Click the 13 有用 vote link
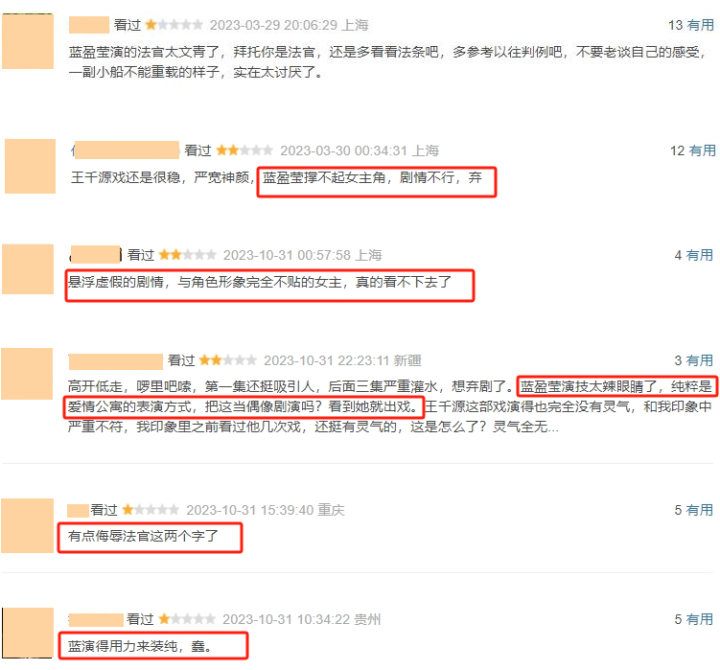Viewport: 720px width, 670px height. 691,25
